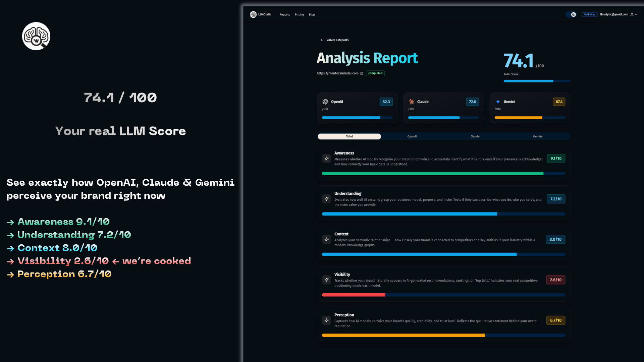The height and width of the screenshot is (362, 644).
Task: Click the Total Score progress bar
Action: click(x=537, y=81)
